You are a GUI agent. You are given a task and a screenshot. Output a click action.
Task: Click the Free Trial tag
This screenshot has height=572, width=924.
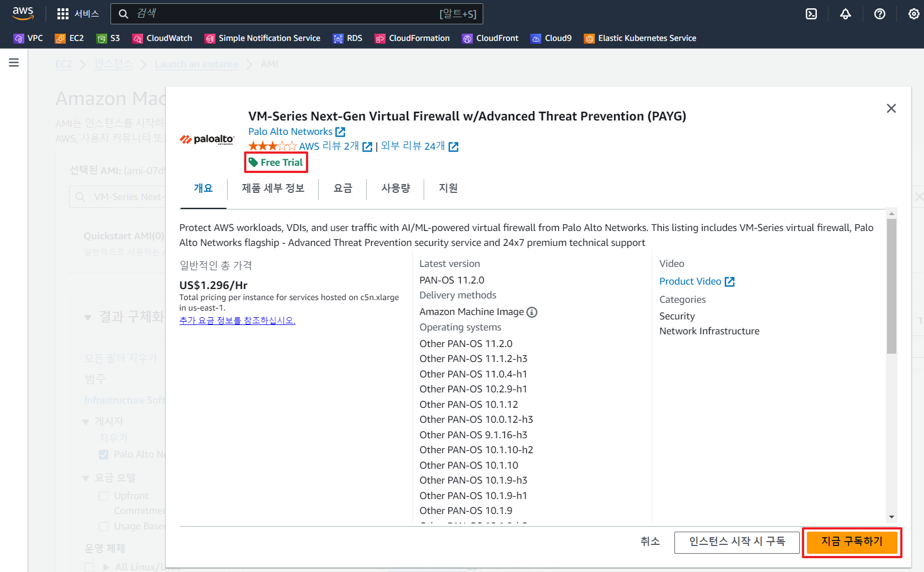(276, 162)
